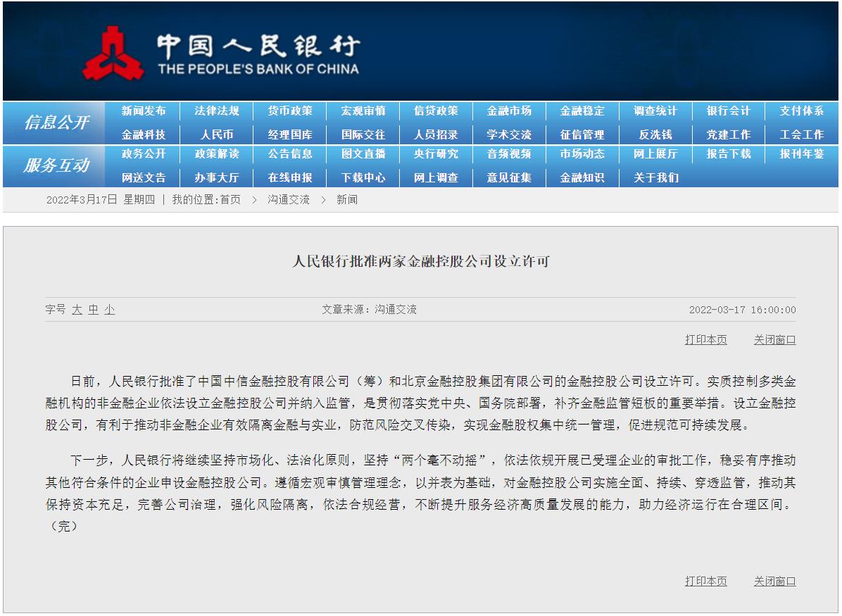This screenshot has width=842, height=616.
Task: Open the 货币政策 navigation item
Action: [291, 110]
